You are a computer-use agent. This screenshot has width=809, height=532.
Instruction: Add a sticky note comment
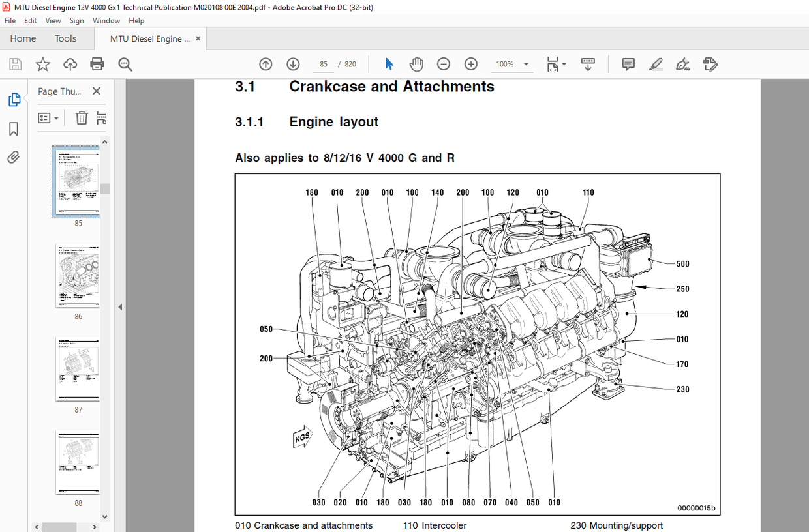[628, 64]
